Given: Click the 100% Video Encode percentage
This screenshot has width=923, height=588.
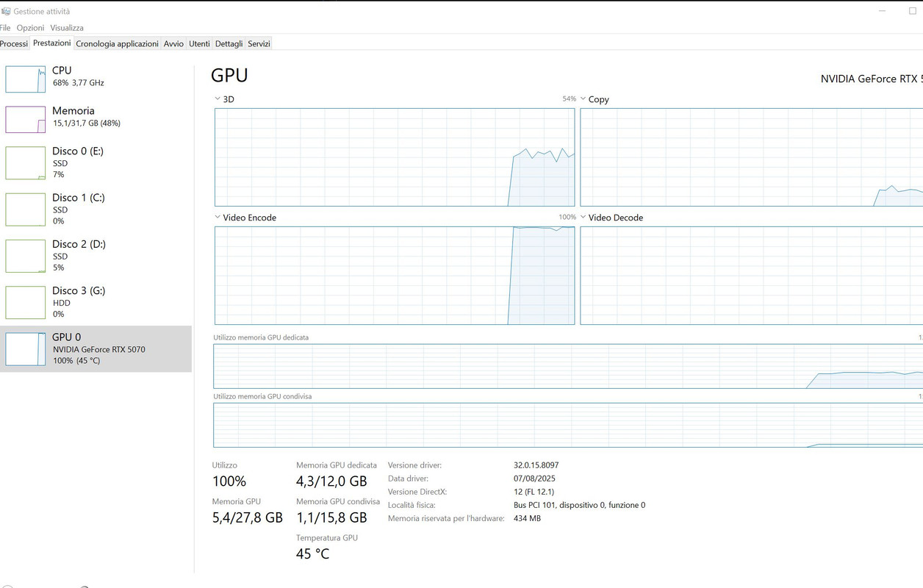Looking at the screenshot, I should tap(567, 217).
